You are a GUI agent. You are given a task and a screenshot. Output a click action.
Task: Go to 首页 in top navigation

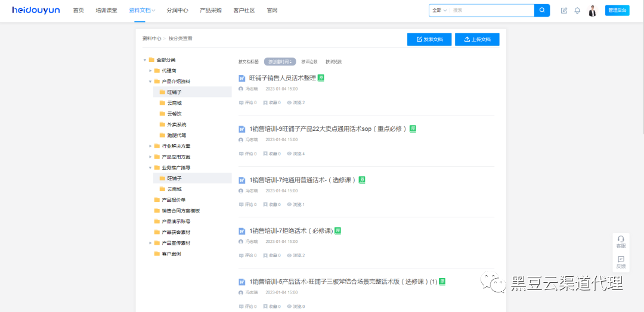[x=79, y=11]
